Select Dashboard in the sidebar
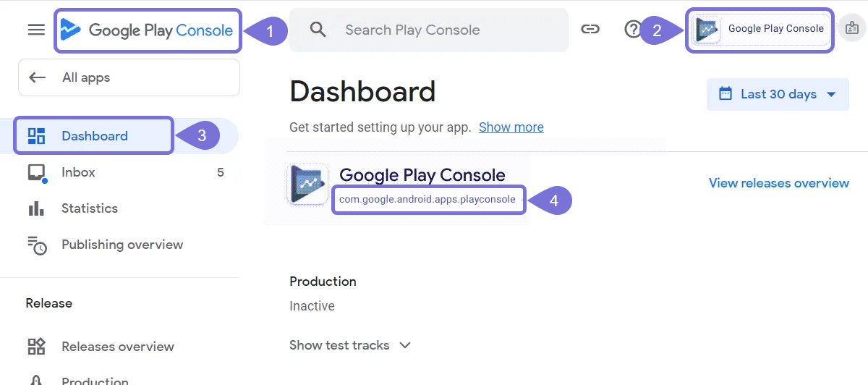 point(94,136)
